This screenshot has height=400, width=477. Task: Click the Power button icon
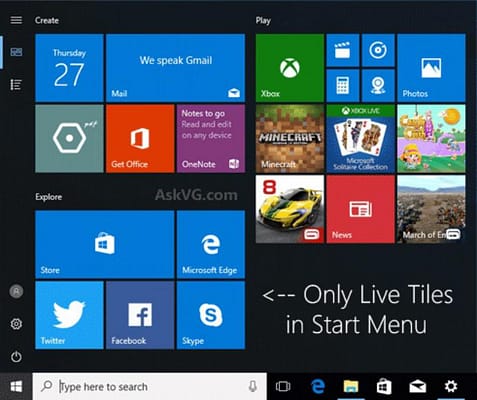[x=16, y=357]
